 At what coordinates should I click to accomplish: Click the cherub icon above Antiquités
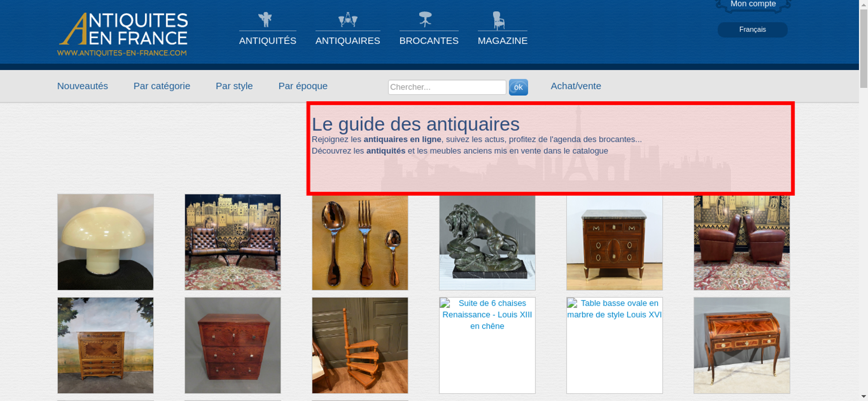265,20
